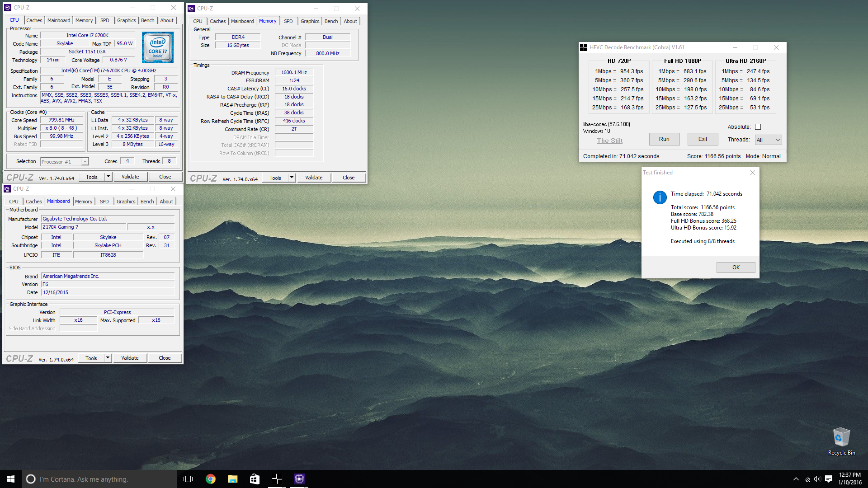Launch Google Chrome from the taskbar
The width and height of the screenshot is (868, 488).
(x=210, y=479)
